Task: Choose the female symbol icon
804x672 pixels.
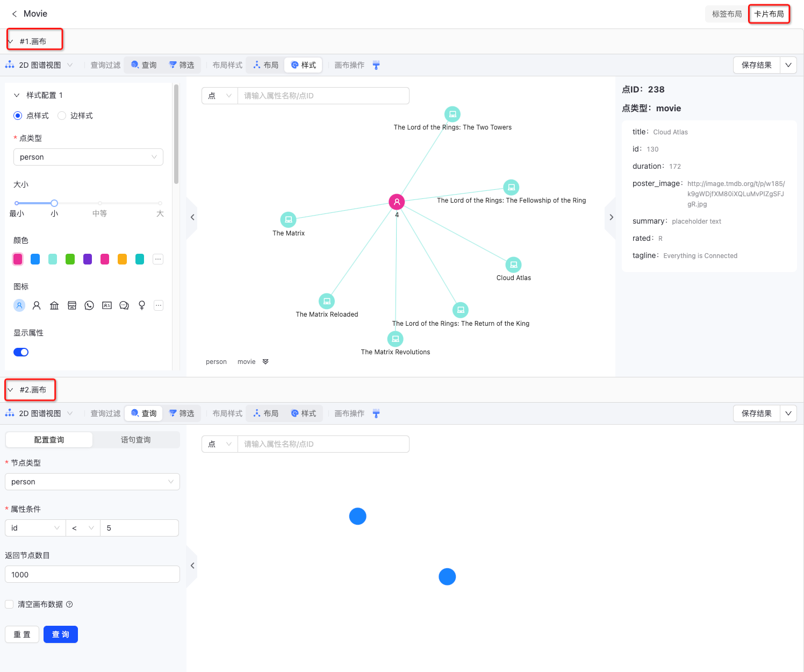Action: point(142,305)
